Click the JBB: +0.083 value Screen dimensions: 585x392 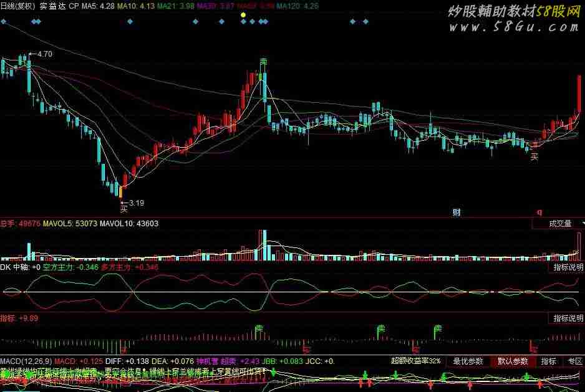click(283, 361)
